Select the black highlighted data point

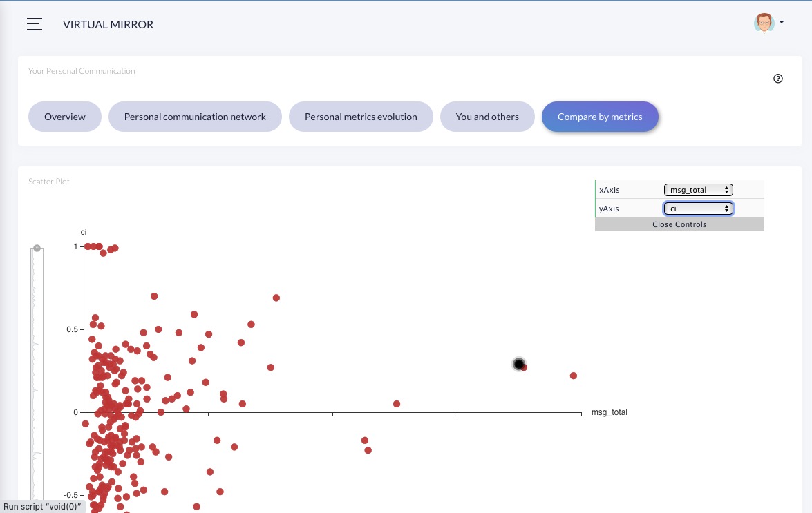point(519,364)
